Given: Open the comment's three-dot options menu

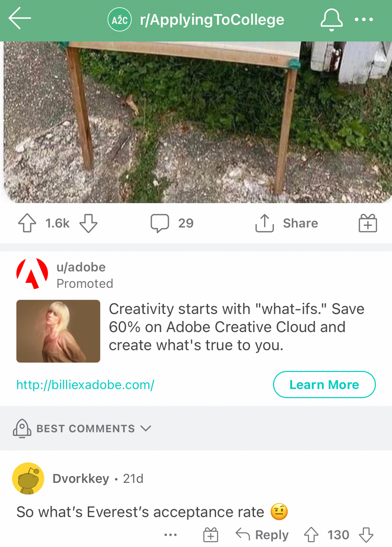Looking at the screenshot, I should coord(171,535).
